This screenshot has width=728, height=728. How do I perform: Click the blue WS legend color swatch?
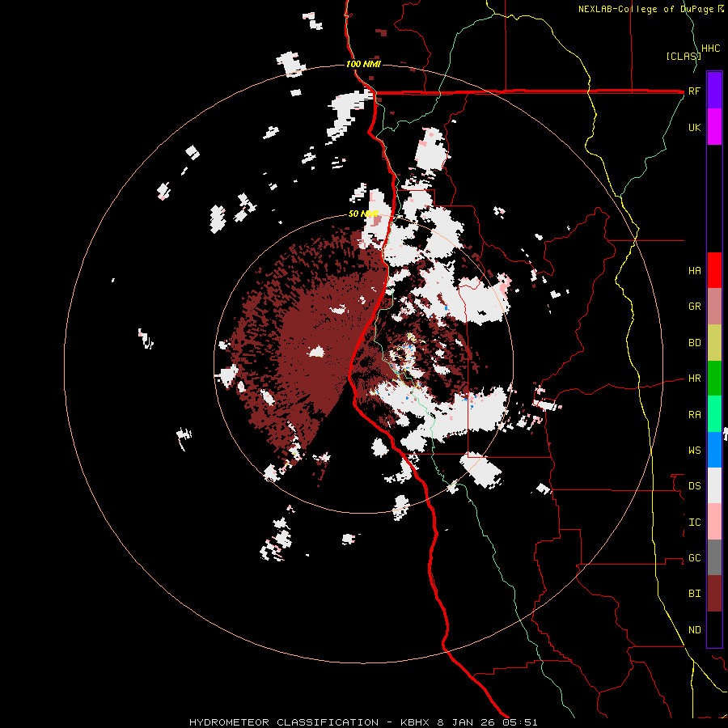714,450
